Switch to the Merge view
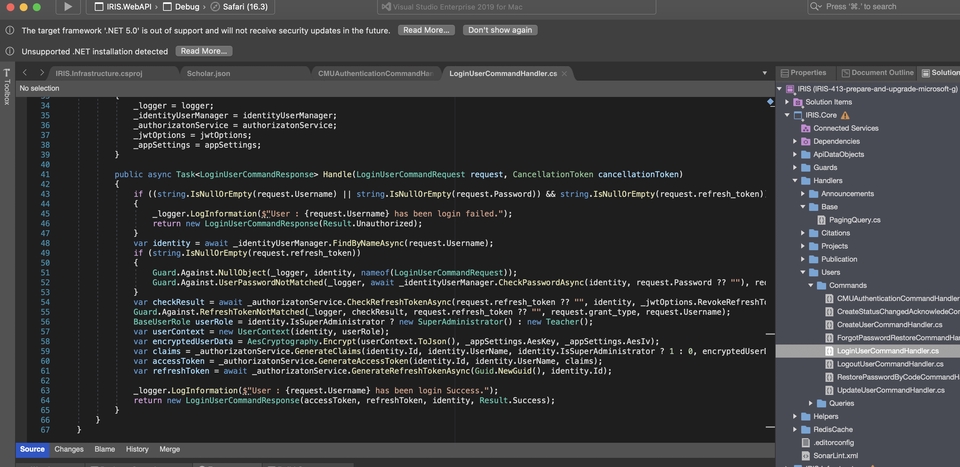The height and width of the screenshot is (467, 960). point(170,449)
